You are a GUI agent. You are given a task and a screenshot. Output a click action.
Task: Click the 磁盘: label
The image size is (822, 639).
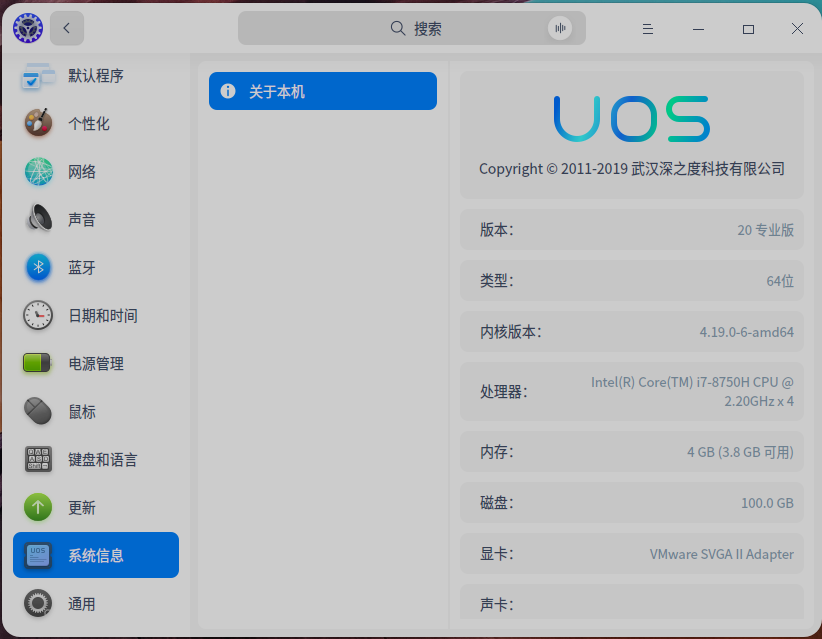[496, 503]
